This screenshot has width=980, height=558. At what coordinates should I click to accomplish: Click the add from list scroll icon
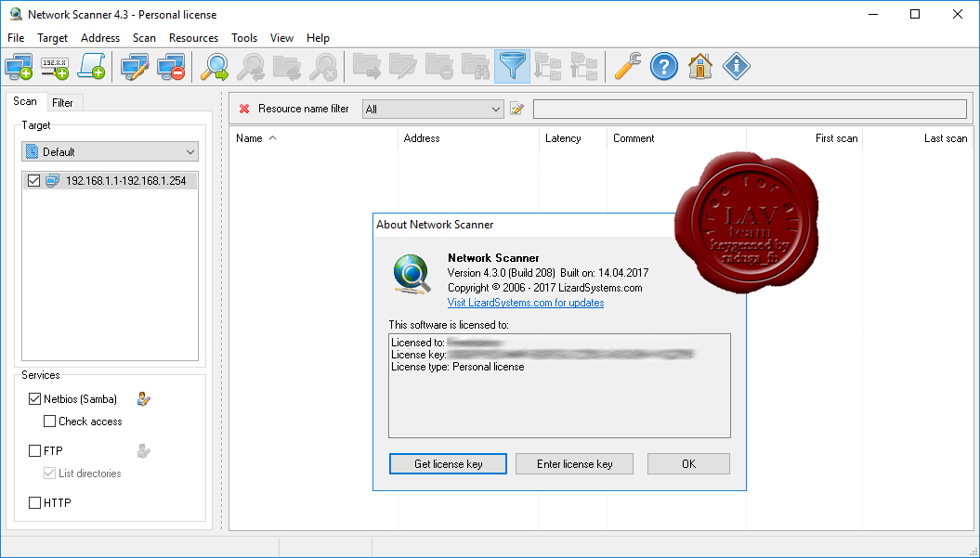tap(91, 66)
